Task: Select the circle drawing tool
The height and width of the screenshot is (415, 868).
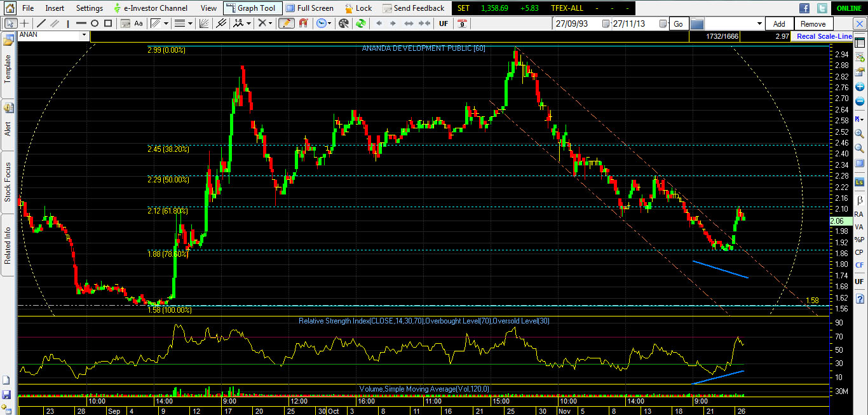Action: pyautogui.click(x=94, y=24)
